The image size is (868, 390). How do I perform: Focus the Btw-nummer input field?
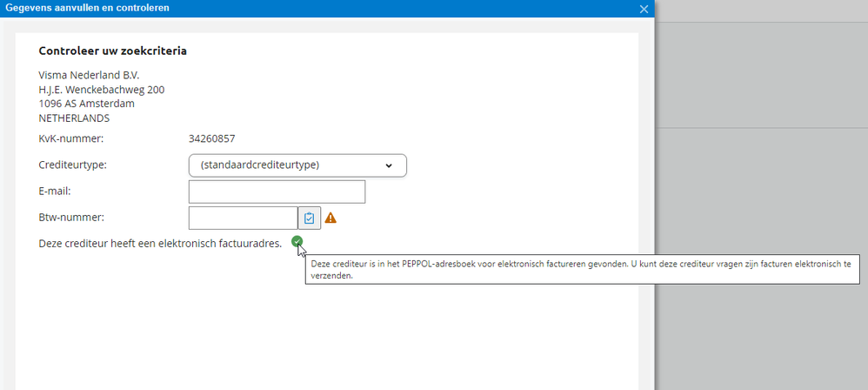click(243, 218)
